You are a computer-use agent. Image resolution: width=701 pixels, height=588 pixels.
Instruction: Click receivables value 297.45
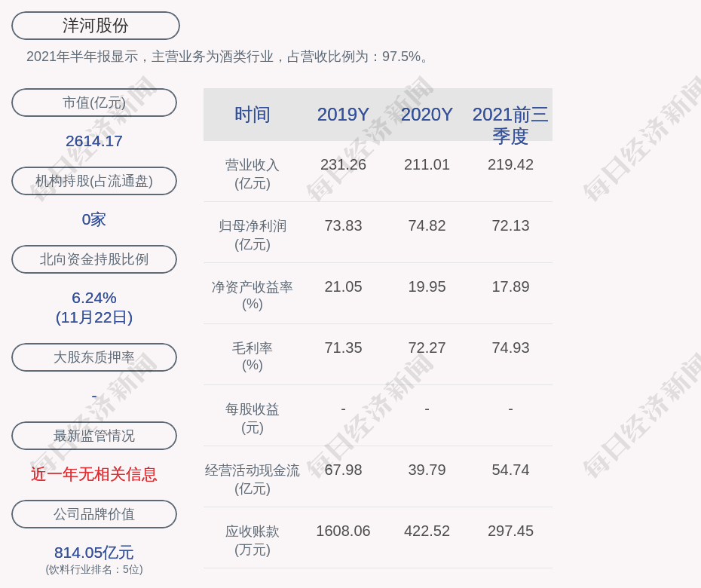pos(510,531)
